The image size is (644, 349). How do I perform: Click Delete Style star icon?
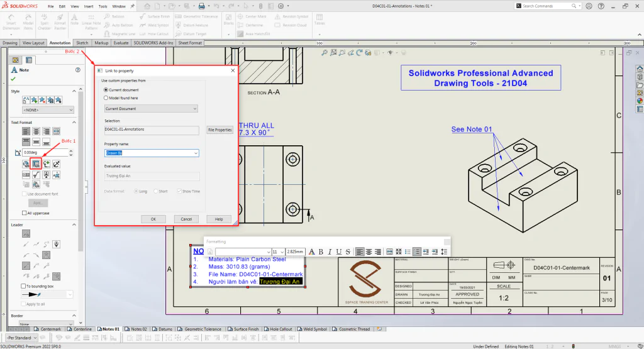coord(42,100)
